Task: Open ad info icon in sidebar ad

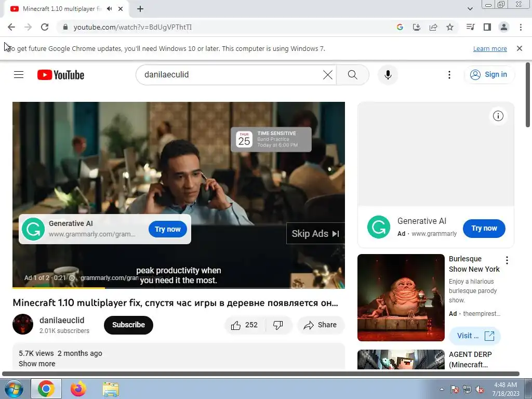Action: [x=498, y=116]
